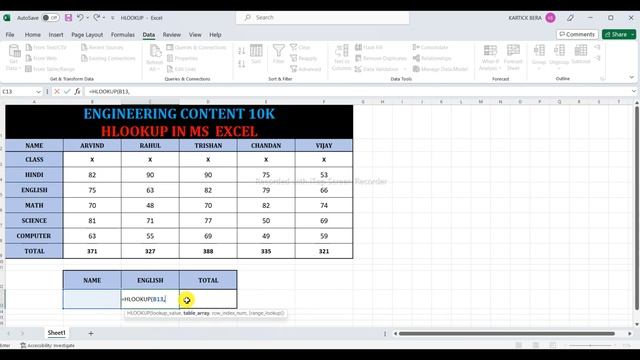Switch to the Review tab
640x360 pixels.
172,35
